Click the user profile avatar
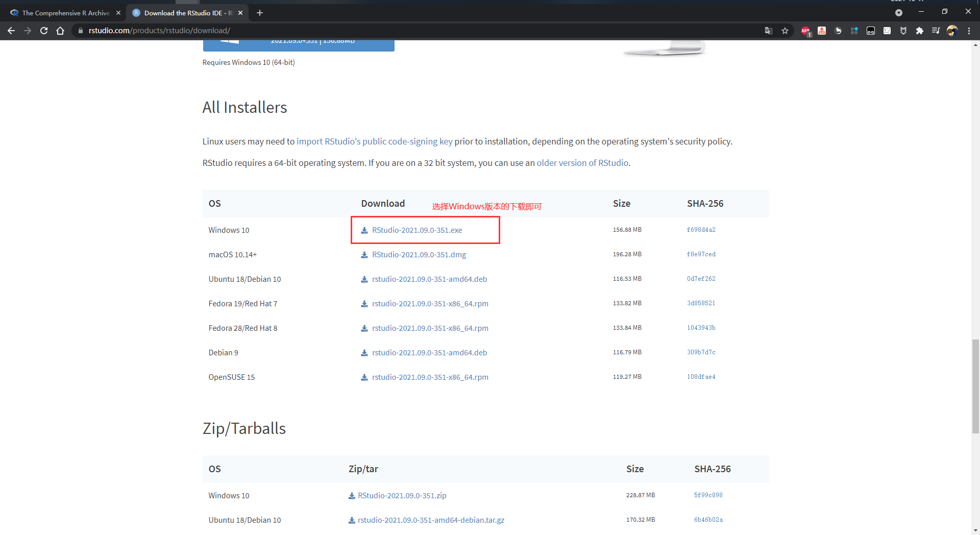The height and width of the screenshot is (535, 980). click(952, 31)
